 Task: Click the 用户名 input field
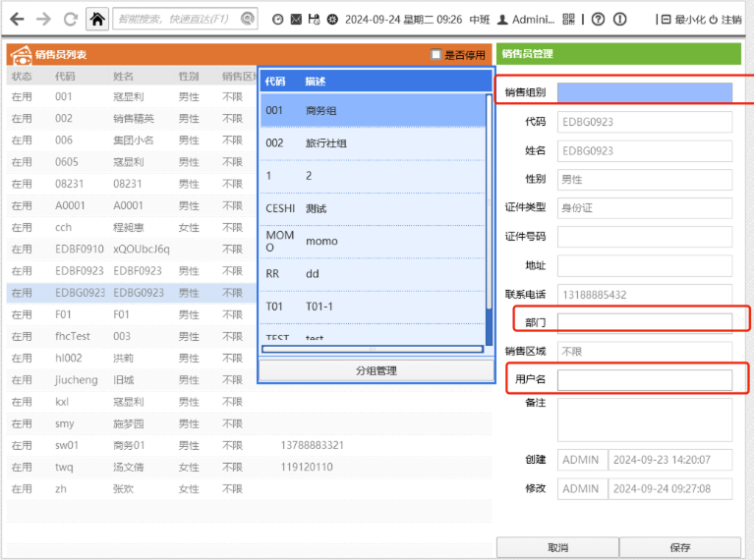tap(644, 380)
